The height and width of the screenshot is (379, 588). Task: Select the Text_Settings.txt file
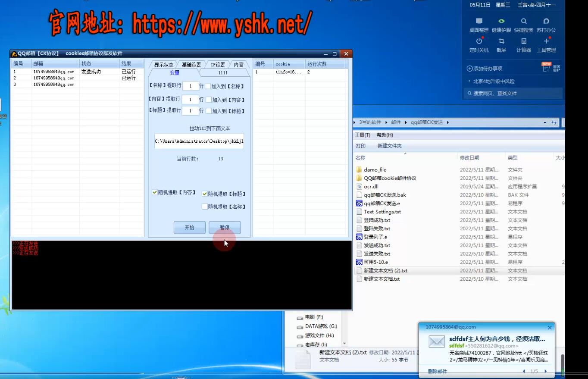[378, 212]
